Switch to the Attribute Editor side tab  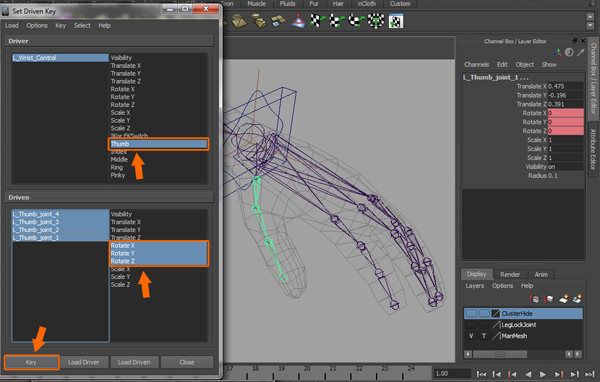click(x=593, y=149)
